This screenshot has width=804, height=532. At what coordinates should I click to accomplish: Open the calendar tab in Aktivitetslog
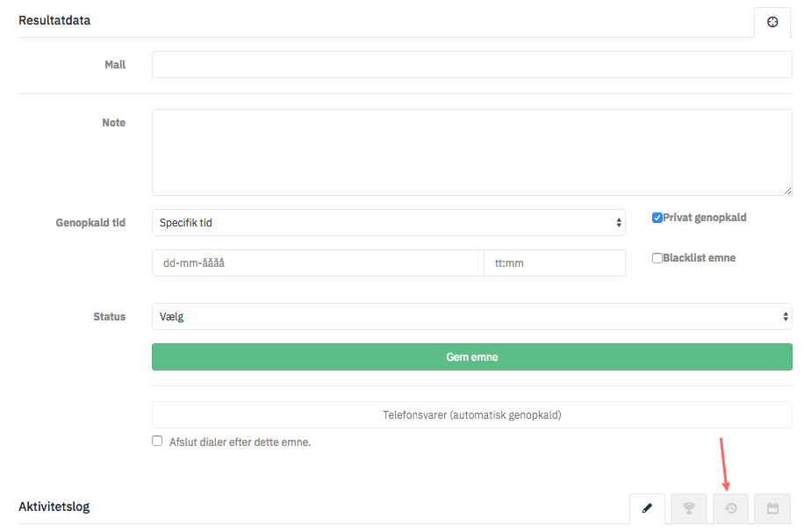click(x=772, y=508)
